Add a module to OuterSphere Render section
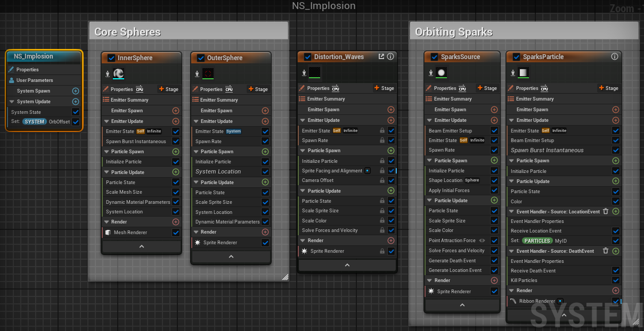Screen dimensions: 644x331 pyautogui.click(x=265, y=232)
